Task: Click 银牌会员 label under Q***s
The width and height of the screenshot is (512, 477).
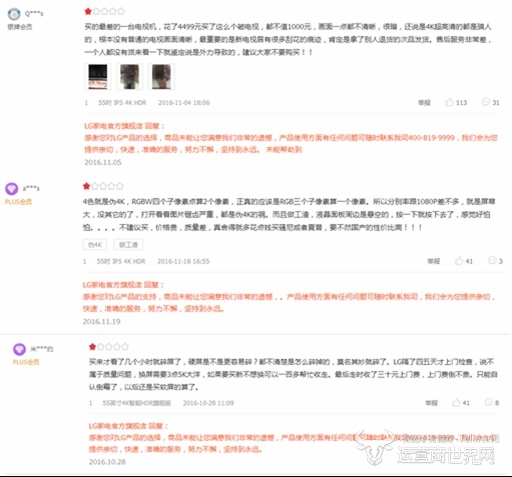Action: pos(20,27)
